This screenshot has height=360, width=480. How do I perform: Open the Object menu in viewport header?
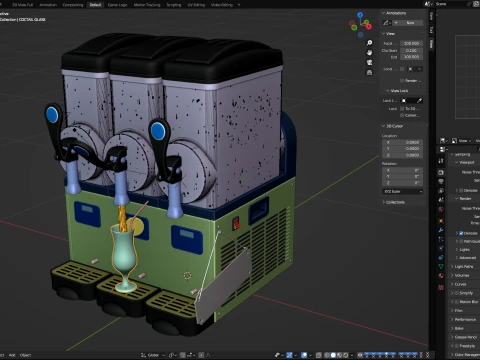click(x=25, y=355)
